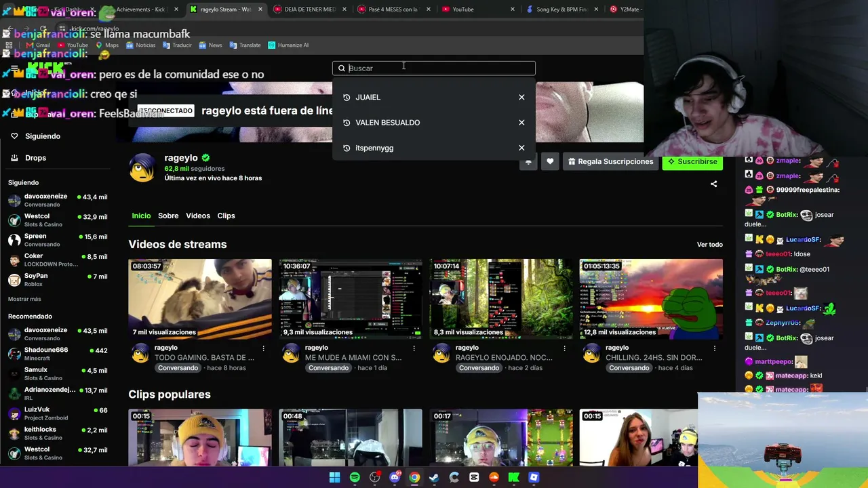Switch to Song Key & BPM browser tab
The height and width of the screenshot is (488, 868).
tap(561, 9)
